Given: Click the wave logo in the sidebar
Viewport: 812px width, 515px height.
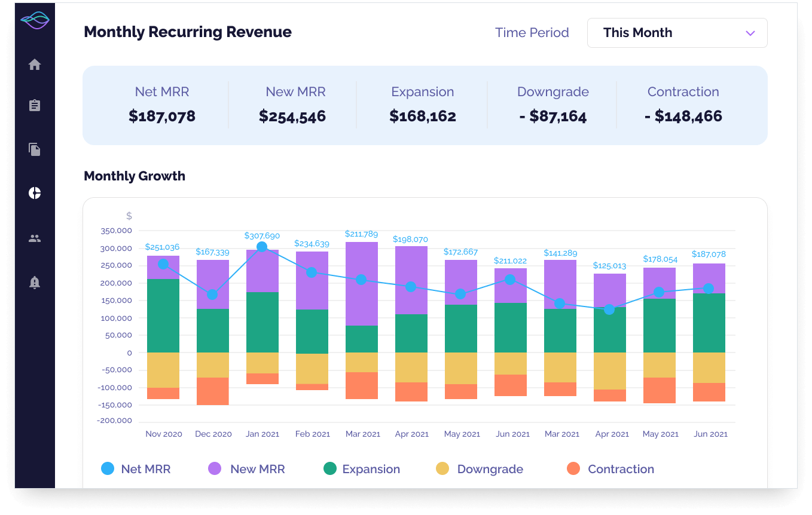Looking at the screenshot, I should pyautogui.click(x=35, y=21).
